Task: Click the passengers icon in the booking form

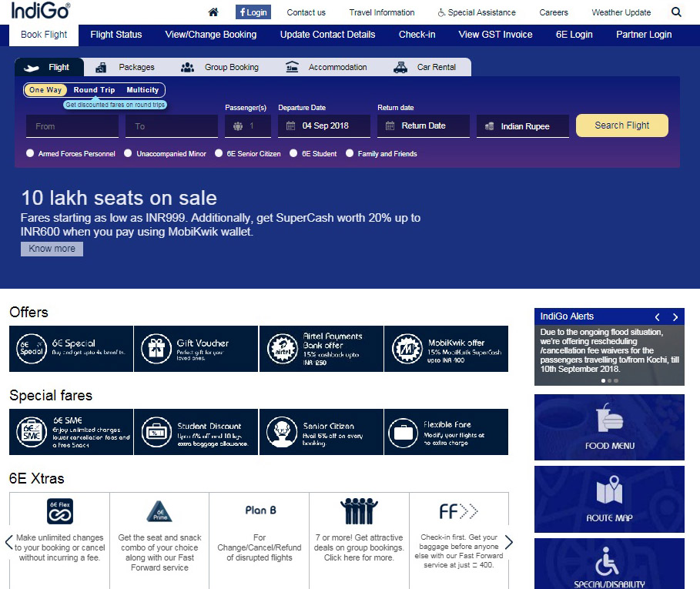Action: click(238, 126)
